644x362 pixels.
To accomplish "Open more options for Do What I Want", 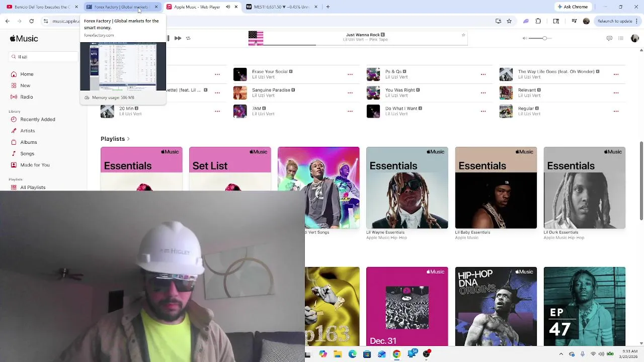I will [483, 111].
